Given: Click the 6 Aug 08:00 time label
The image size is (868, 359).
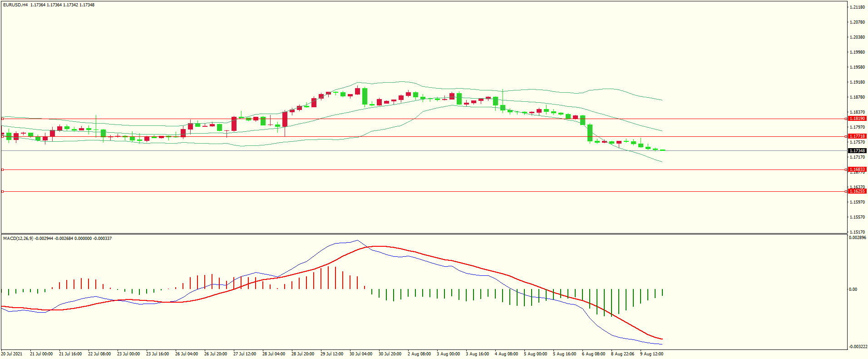Looking at the screenshot, I should click(x=593, y=354).
